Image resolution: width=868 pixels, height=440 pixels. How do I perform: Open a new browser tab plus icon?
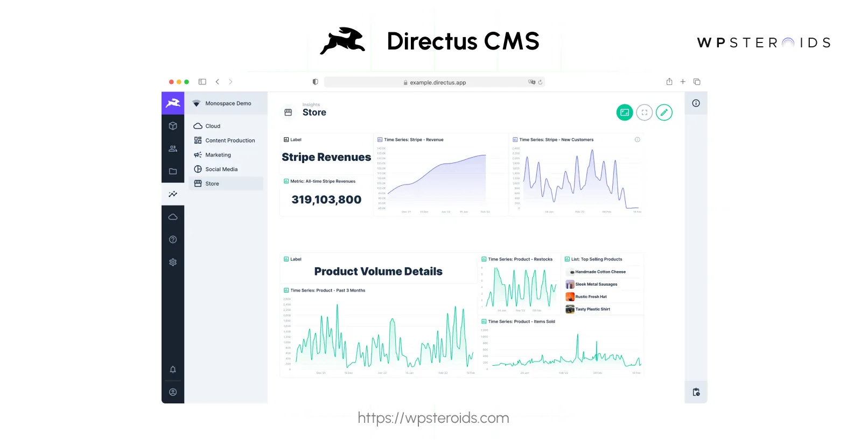[683, 82]
